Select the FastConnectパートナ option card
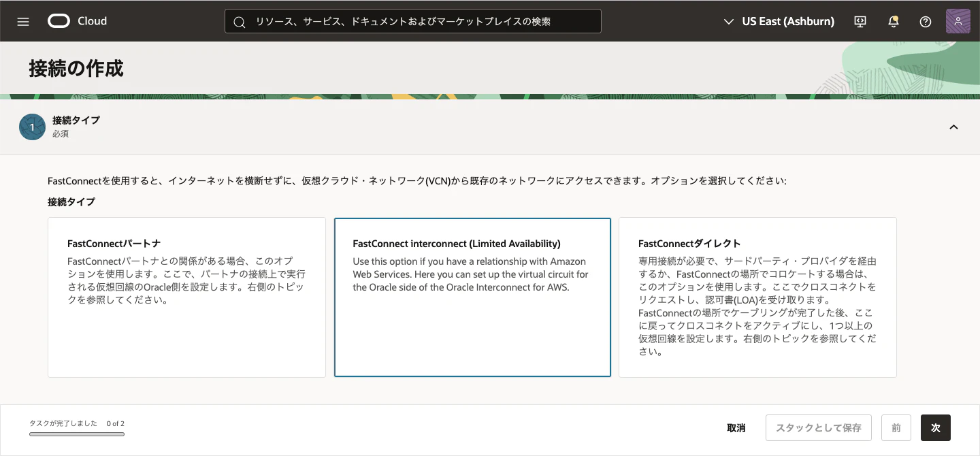The image size is (980, 456). 186,297
